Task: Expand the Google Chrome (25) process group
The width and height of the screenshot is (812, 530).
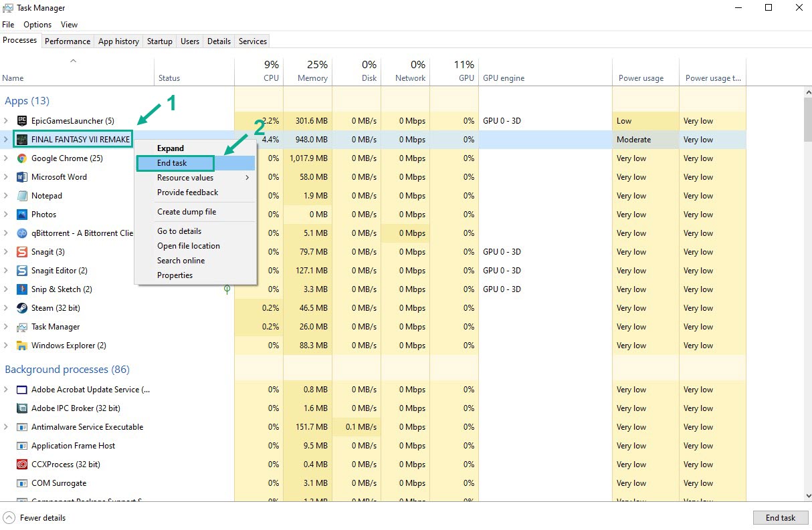Action: click(6, 158)
